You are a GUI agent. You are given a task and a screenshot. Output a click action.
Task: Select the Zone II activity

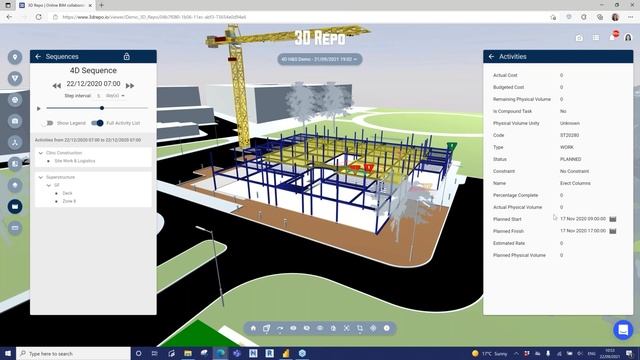coord(69,201)
